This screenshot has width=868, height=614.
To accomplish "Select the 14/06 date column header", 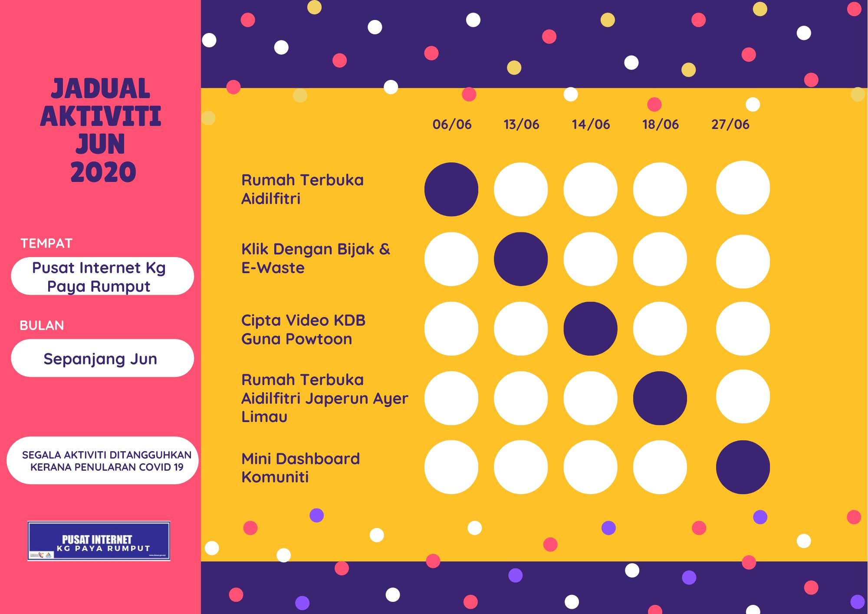I will tap(591, 125).
